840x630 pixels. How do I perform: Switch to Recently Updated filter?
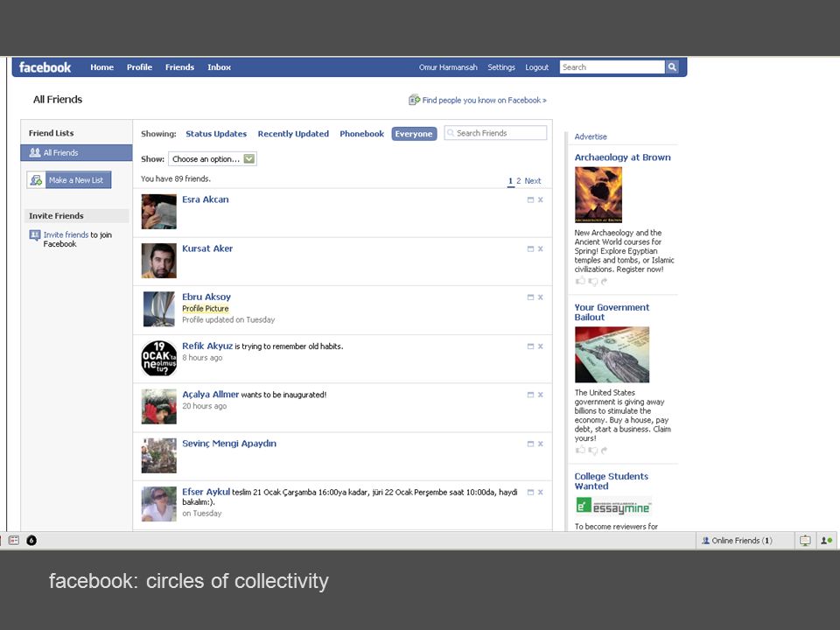click(x=293, y=134)
